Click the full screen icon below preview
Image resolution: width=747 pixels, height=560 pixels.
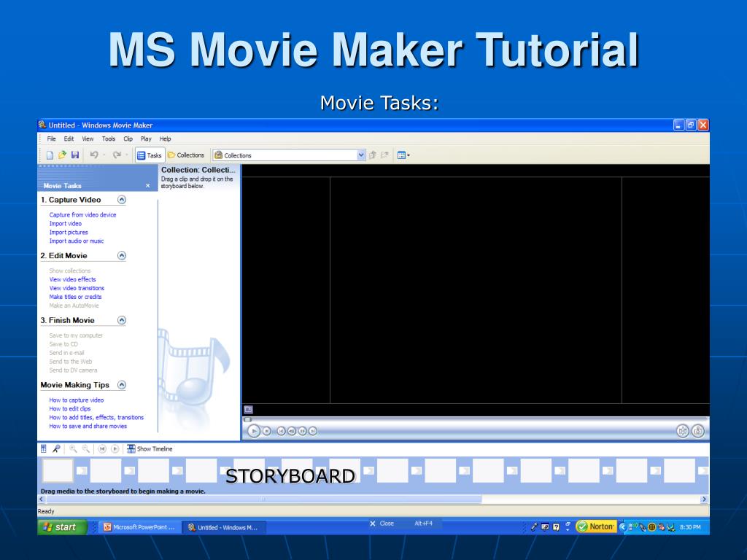click(248, 410)
